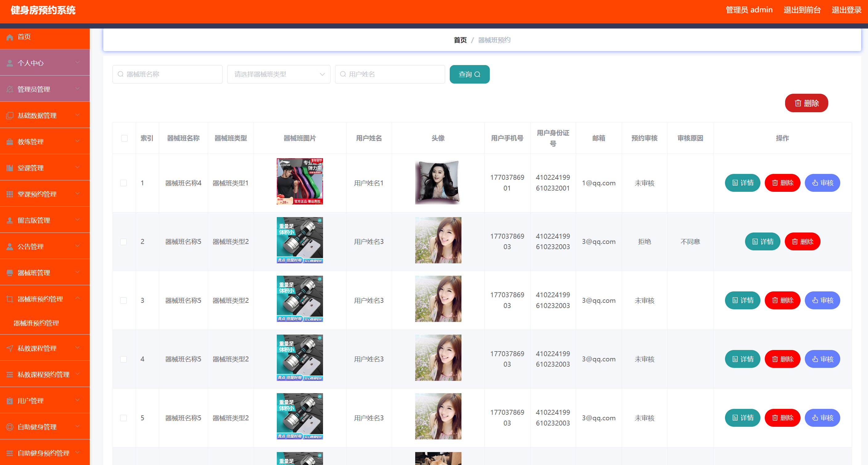Viewport: 868px width, 465px height.
Task: Click the crop icon beside 器械班预约管理
Action: point(10,299)
